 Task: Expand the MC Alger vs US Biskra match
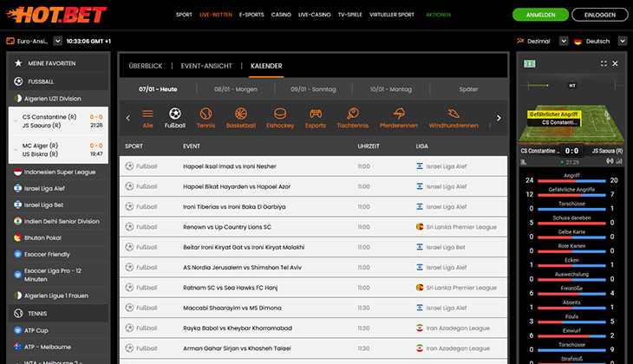(x=16, y=149)
